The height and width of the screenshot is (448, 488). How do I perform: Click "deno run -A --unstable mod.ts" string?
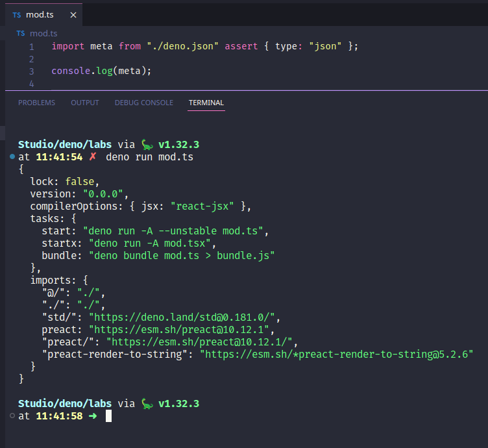tap(173, 231)
